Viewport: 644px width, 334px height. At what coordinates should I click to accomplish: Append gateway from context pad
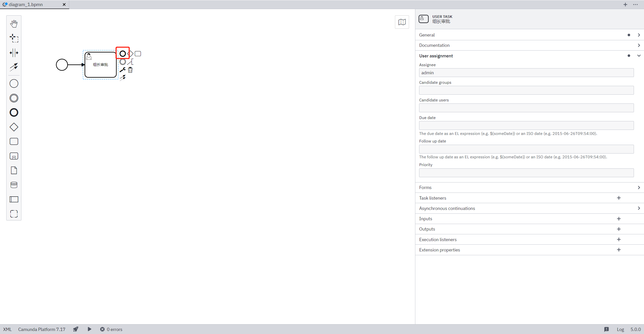130,54
